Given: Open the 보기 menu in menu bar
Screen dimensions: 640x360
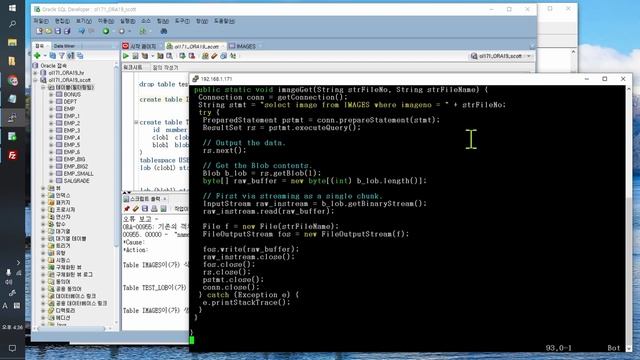Looking at the screenshot, I should 84,21.
